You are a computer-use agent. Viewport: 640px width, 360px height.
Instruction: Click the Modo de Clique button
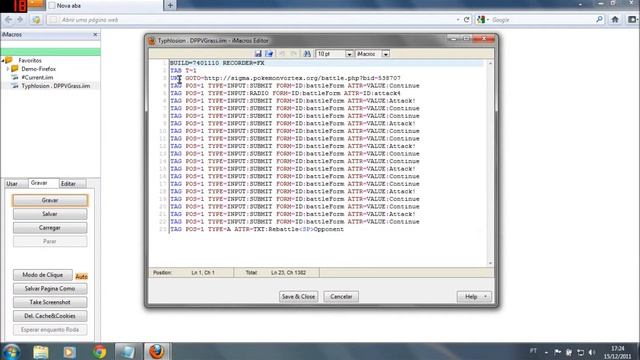point(42,275)
